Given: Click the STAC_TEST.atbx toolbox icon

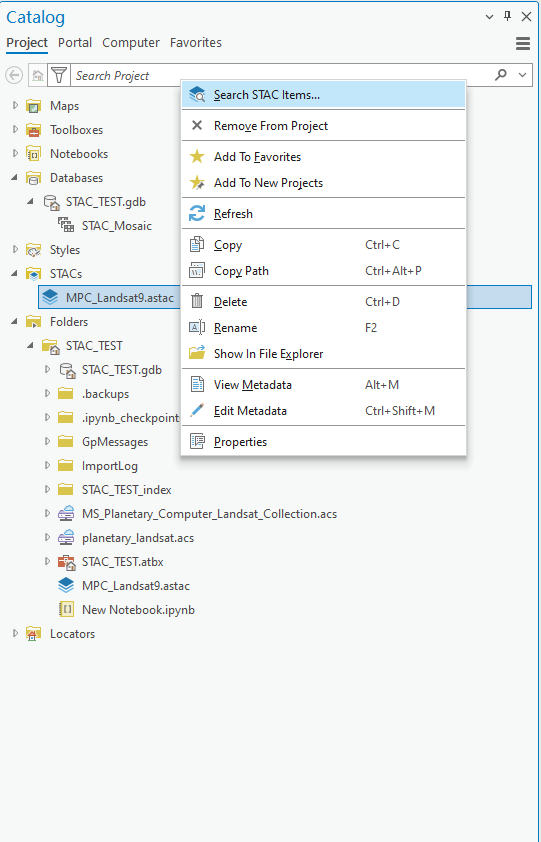Looking at the screenshot, I should pyautogui.click(x=66, y=562).
